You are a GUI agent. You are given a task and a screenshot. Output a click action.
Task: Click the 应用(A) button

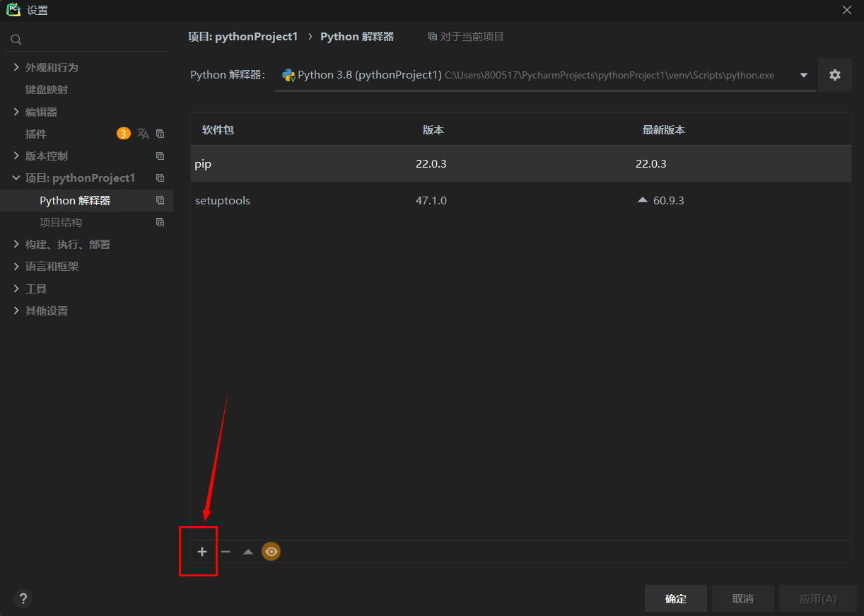coord(818,598)
